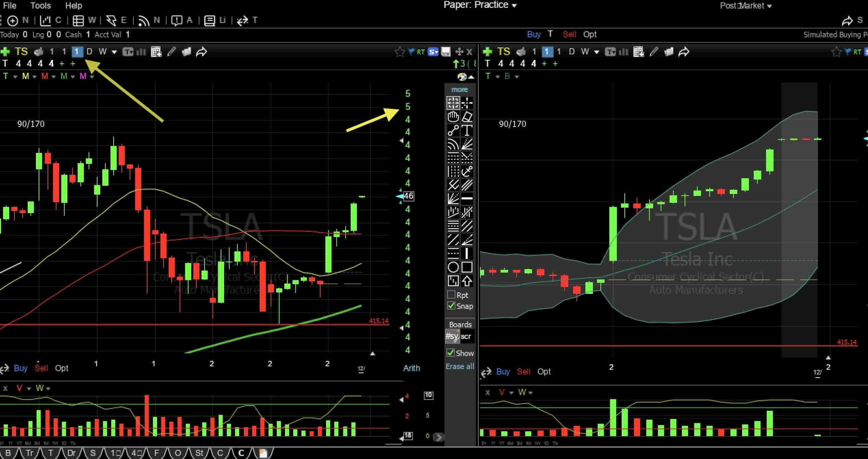The width and height of the screenshot is (868, 459).
Task: Open the Help menu
Action: 74,5
